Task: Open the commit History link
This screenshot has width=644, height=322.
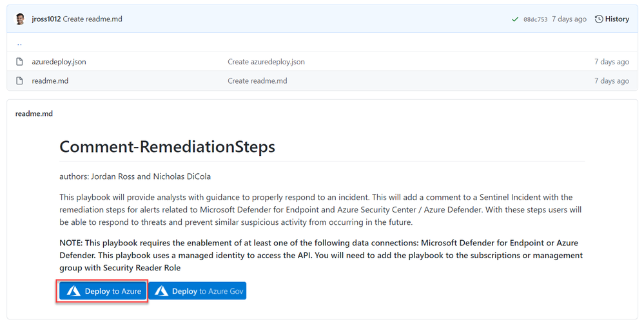Action: (612, 19)
